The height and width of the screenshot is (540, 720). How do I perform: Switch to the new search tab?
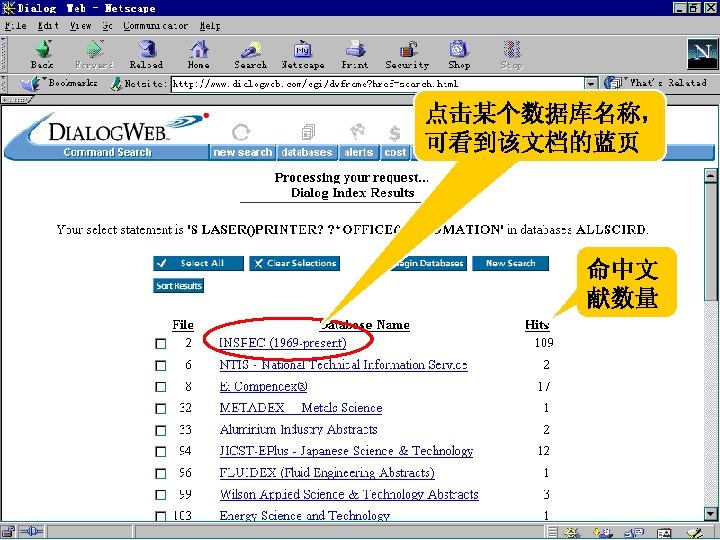pos(242,152)
